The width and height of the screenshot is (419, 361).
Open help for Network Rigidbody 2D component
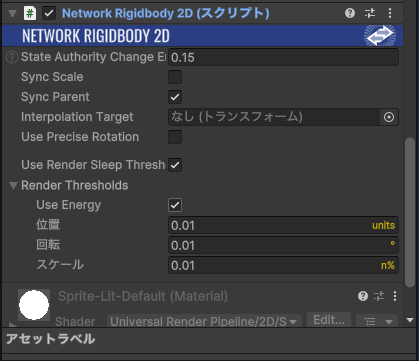point(350,13)
